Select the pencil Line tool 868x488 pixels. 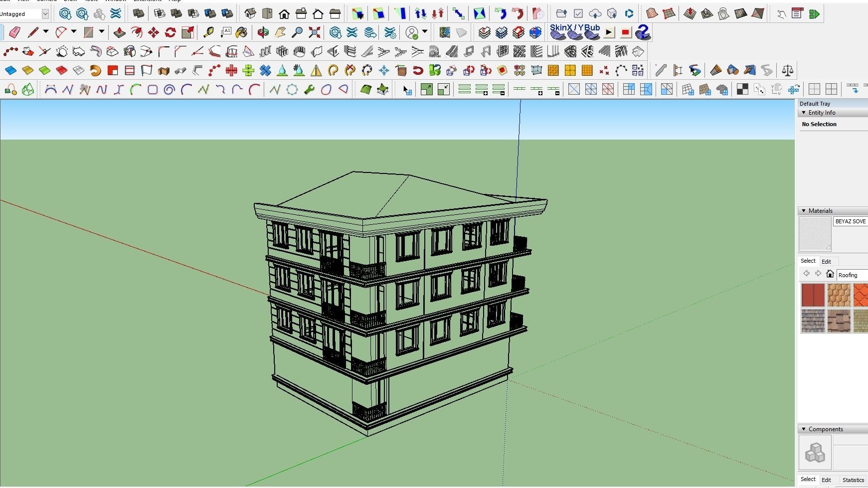click(33, 33)
